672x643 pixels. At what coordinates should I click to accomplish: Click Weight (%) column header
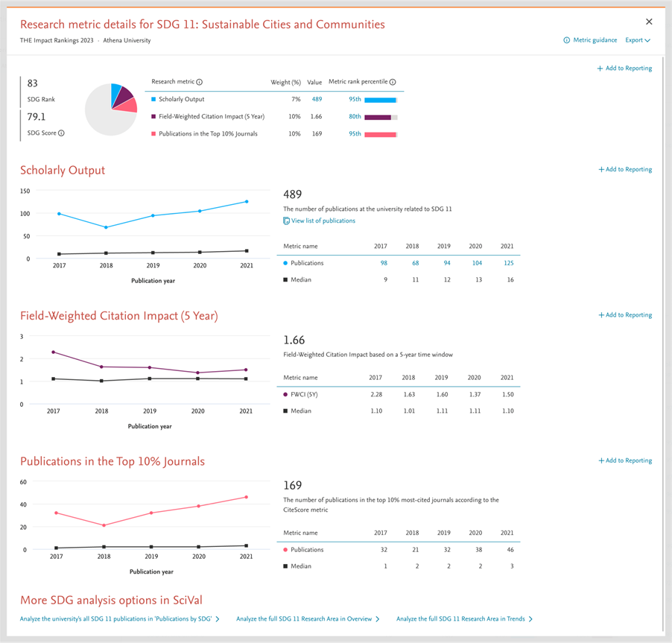[285, 82]
